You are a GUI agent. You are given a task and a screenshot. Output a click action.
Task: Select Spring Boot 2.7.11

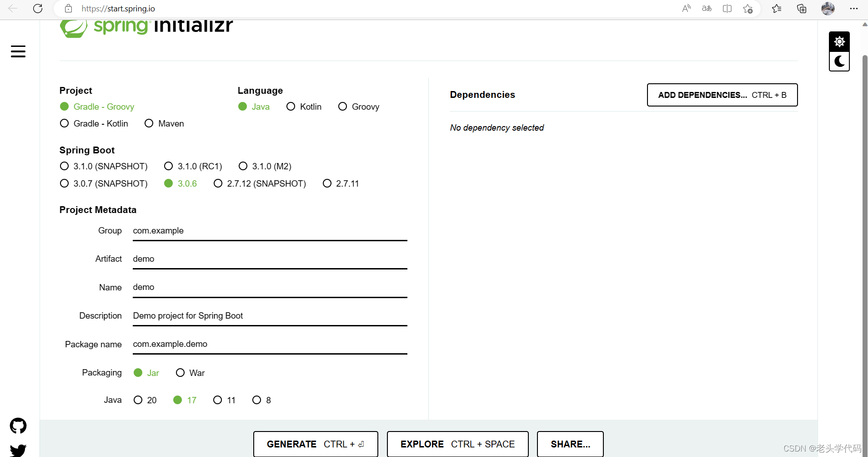[x=341, y=183]
